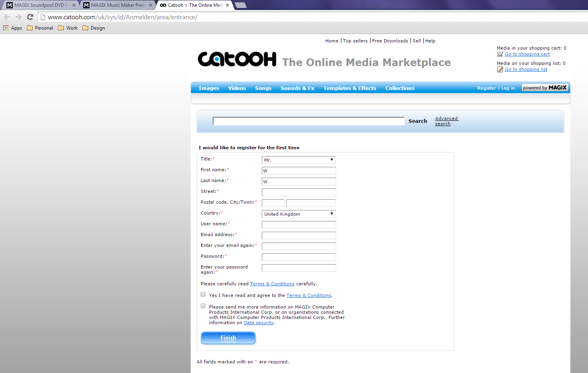Open Terms & Conditions link beside agree checkbox
The width and height of the screenshot is (588, 373).
[x=309, y=295]
